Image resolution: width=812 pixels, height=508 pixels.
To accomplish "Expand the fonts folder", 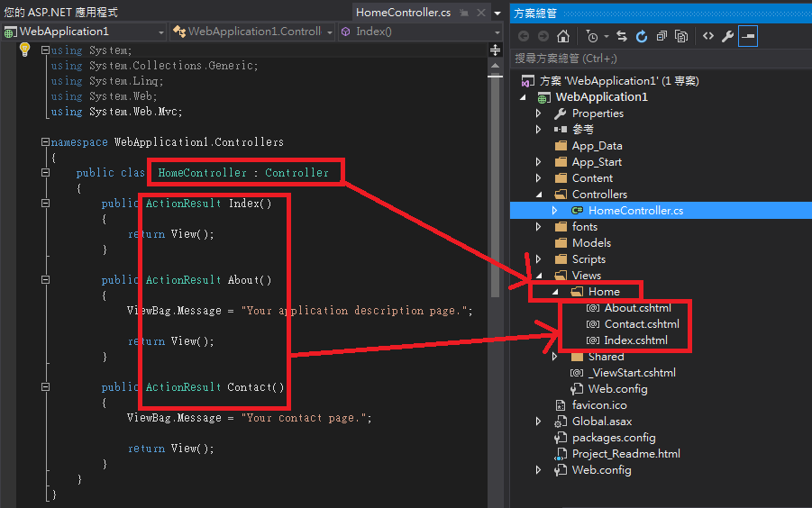I will point(539,227).
